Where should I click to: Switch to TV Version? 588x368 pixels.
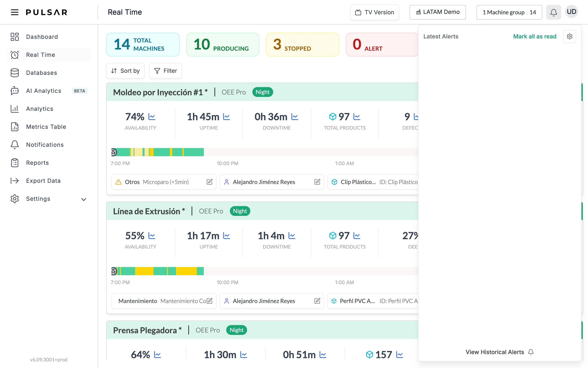point(374,12)
